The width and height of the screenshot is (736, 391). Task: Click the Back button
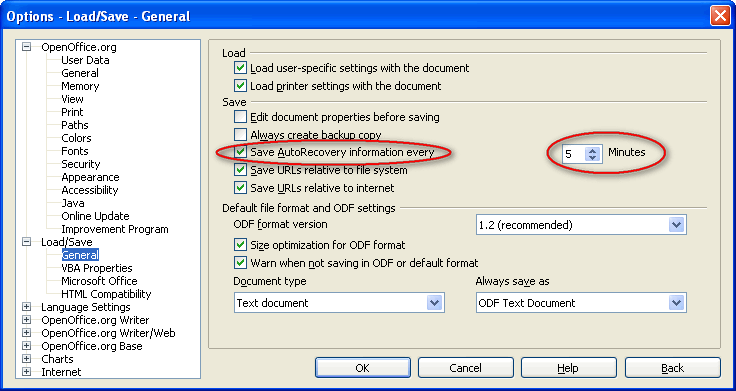673,368
